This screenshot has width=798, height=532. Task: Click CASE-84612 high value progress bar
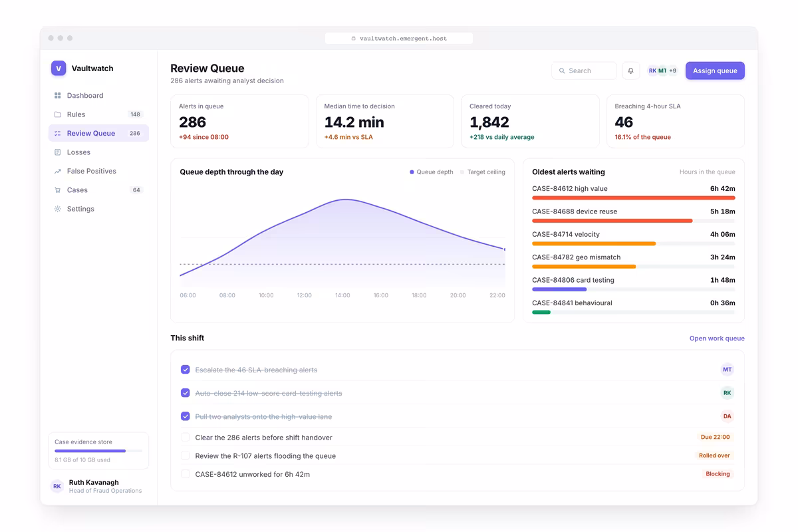coord(634,198)
